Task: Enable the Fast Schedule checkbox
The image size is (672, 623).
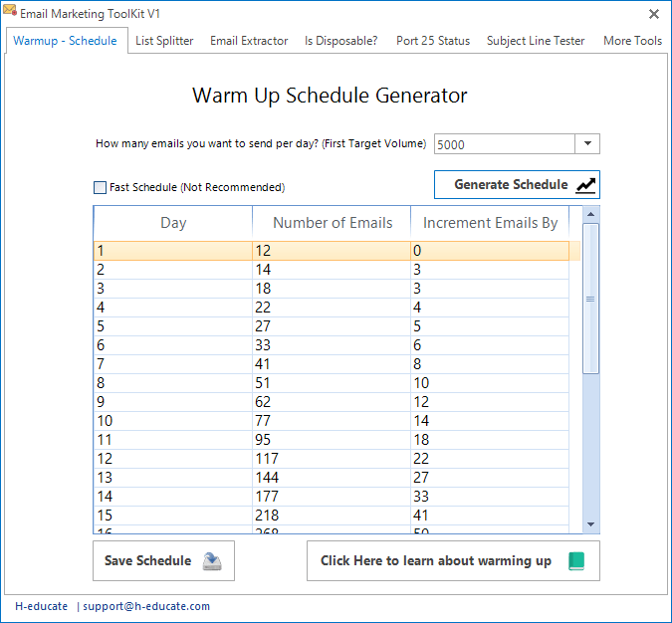Action: pos(100,187)
